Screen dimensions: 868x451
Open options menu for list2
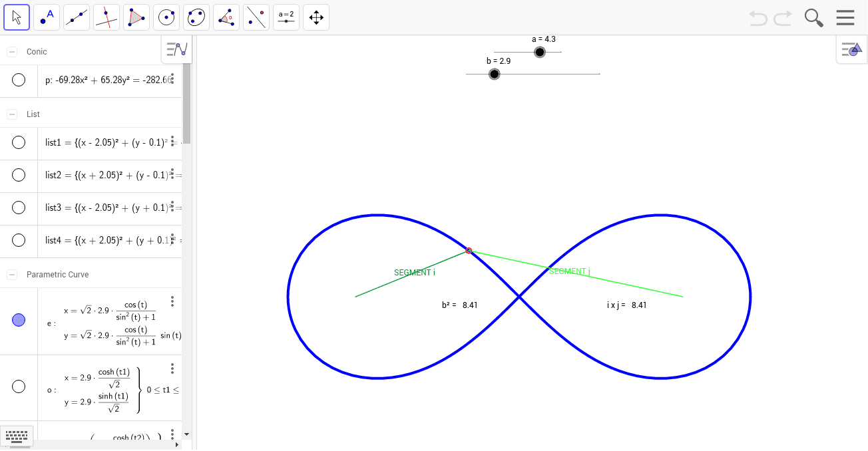(x=172, y=174)
